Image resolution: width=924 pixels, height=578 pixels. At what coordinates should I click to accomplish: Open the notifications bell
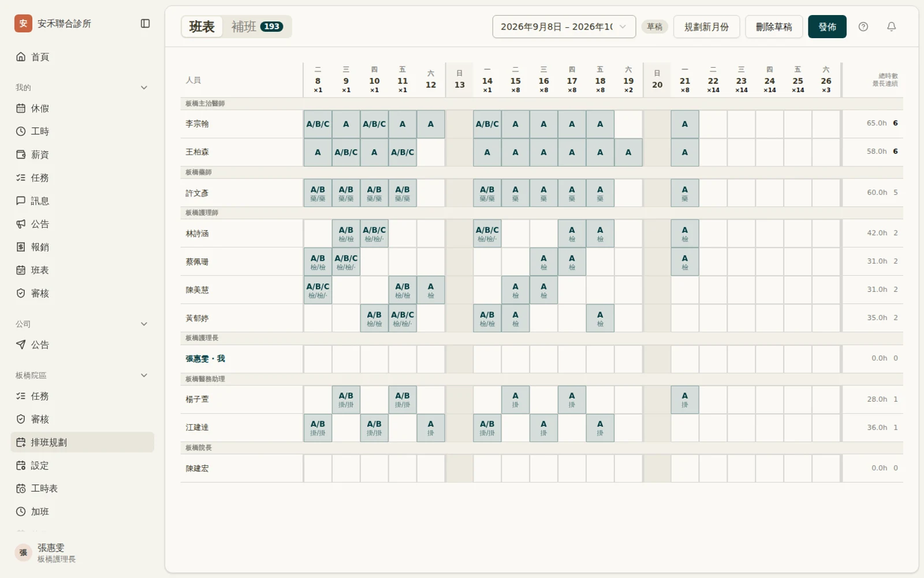tap(892, 27)
